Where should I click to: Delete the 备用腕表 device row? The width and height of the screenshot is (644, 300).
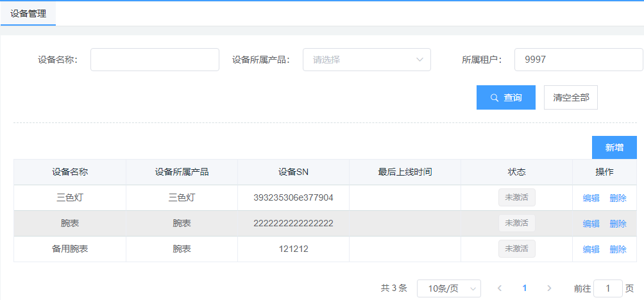[x=618, y=249]
